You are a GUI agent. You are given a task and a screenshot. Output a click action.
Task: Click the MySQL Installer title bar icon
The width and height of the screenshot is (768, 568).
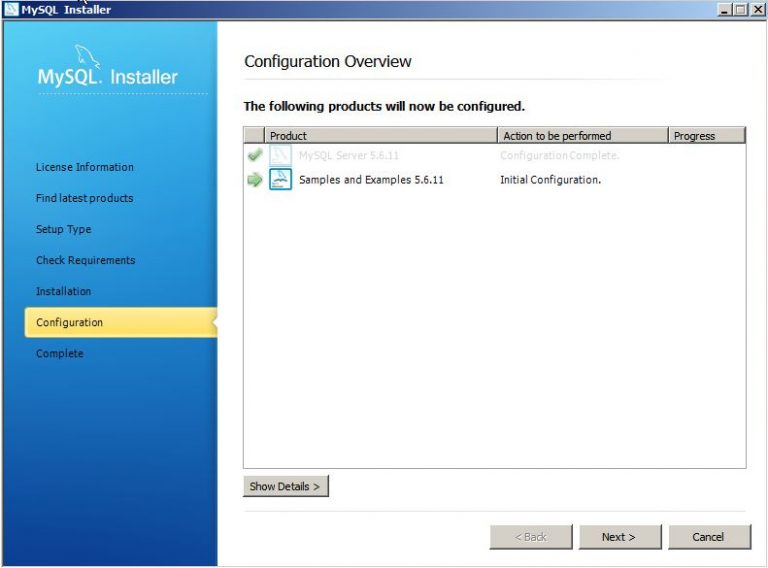click(11, 9)
